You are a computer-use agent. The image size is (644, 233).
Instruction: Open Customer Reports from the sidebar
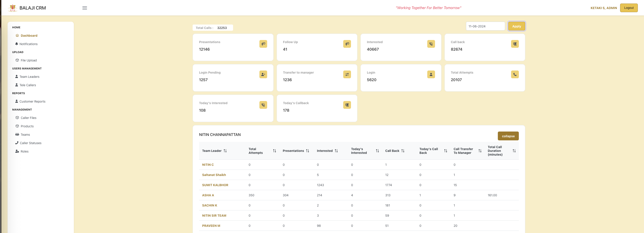coord(32,101)
